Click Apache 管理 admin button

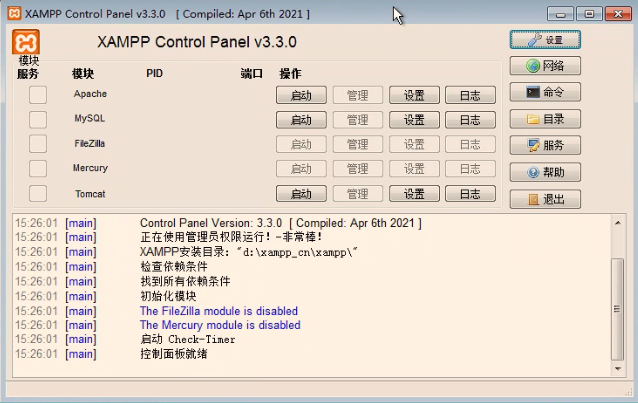point(358,95)
